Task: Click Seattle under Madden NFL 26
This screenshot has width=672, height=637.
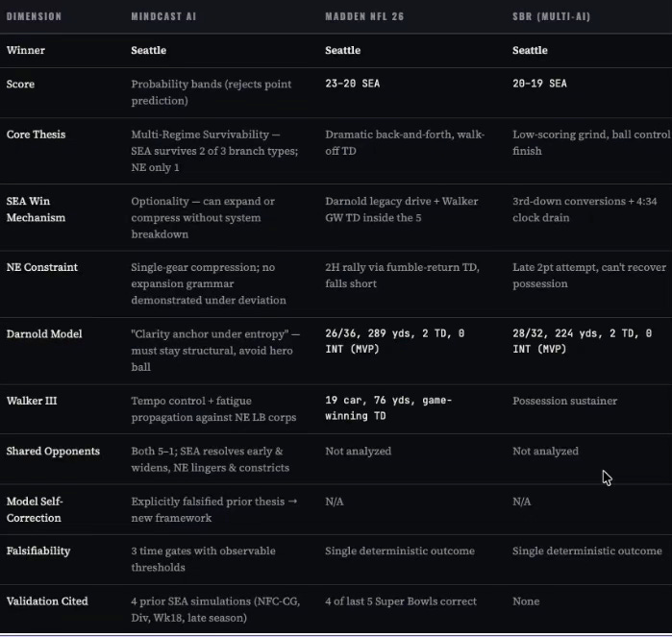Action: [342, 50]
